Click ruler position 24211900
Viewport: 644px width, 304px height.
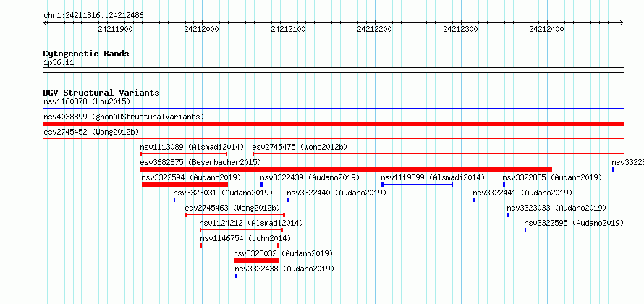pos(115,29)
